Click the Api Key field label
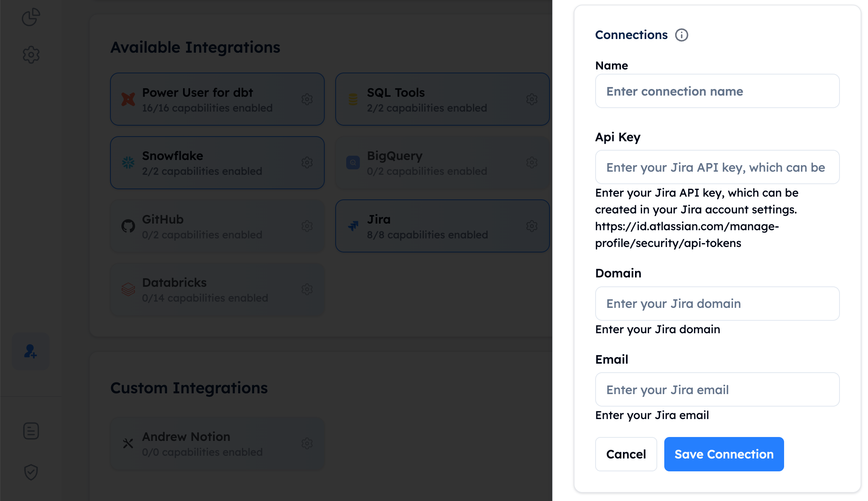The width and height of the screenshot is (868, 501). [x=617, y=137]
